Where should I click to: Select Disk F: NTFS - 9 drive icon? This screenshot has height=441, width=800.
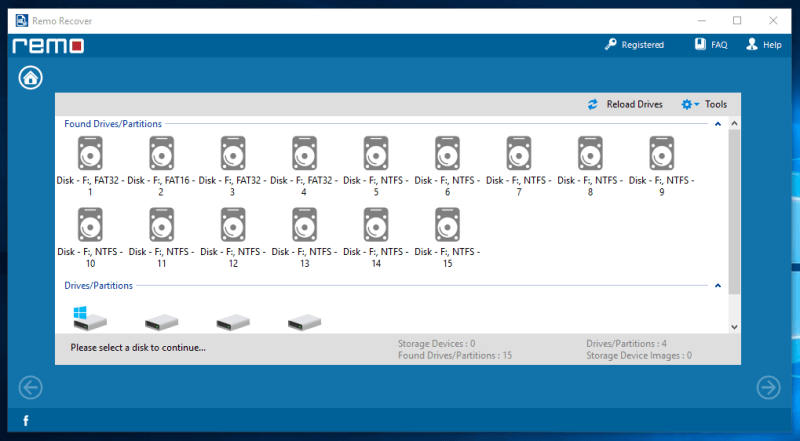[662, 153]
